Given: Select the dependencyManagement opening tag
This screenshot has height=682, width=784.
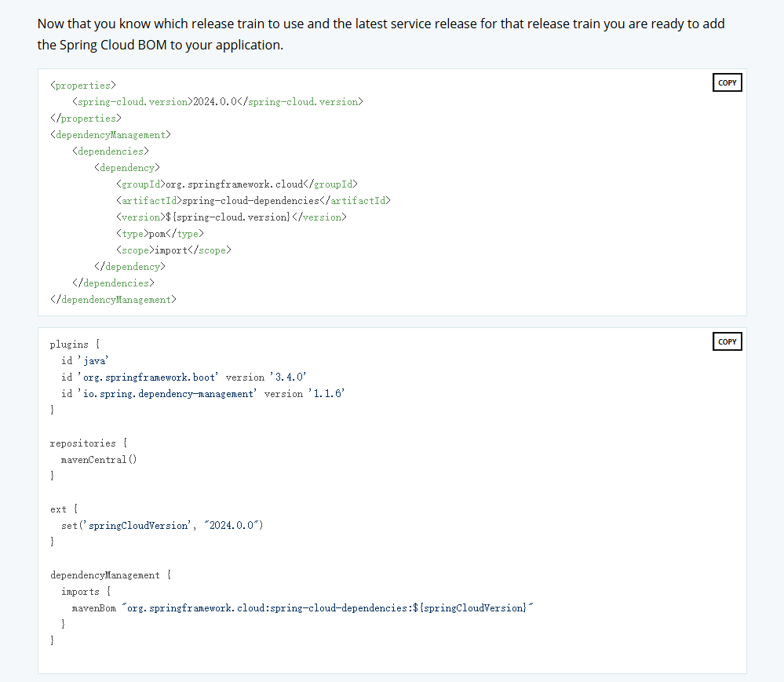Looking at the screenshot, I should coord(111,134).
